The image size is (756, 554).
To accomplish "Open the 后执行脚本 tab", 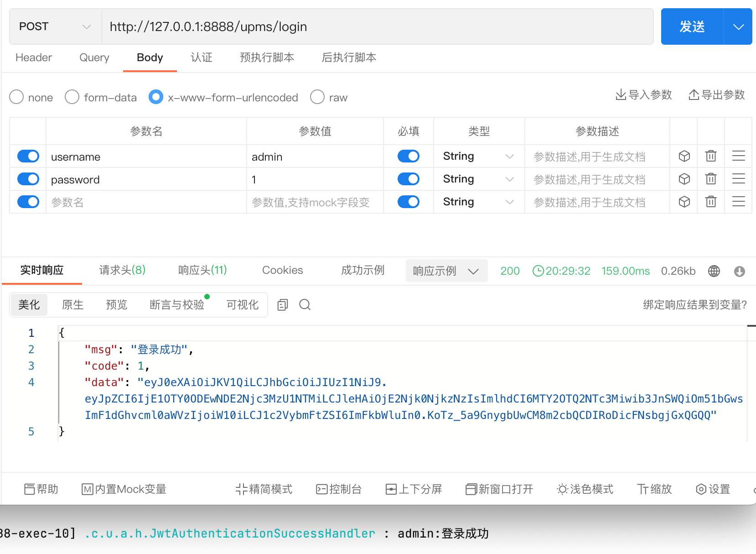I will click(x=349, y=57).
